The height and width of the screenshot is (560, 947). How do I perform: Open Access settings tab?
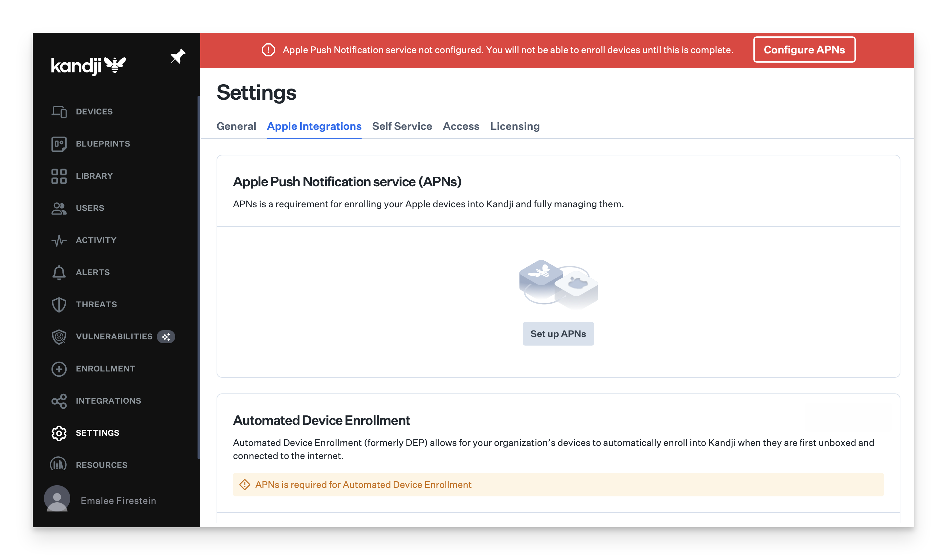(461, 125)
